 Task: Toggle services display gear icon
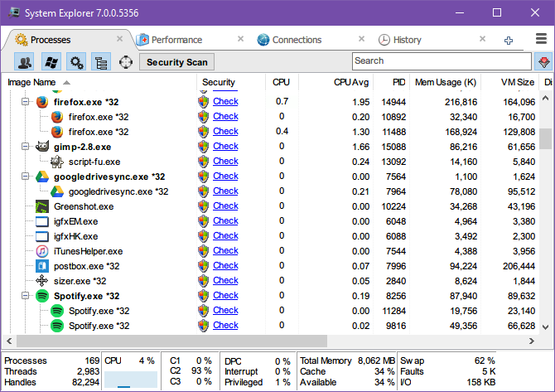(76, 61)
